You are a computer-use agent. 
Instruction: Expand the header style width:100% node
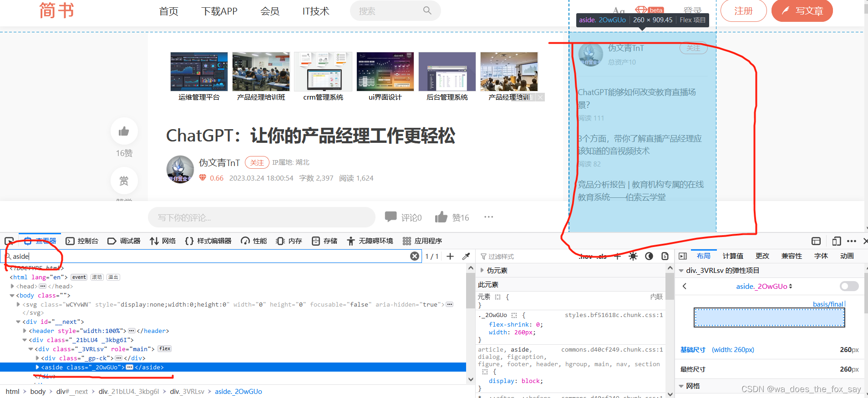click(x=25, y=331)
